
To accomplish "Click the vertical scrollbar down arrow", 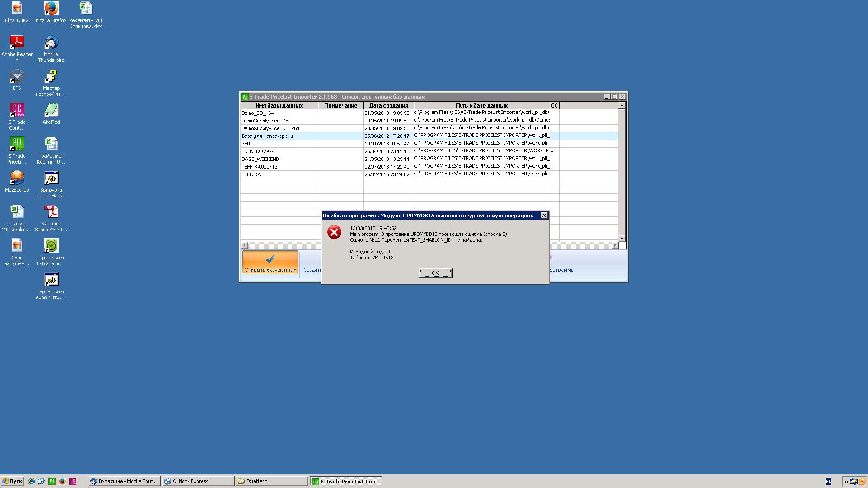I will coord(622,238).
